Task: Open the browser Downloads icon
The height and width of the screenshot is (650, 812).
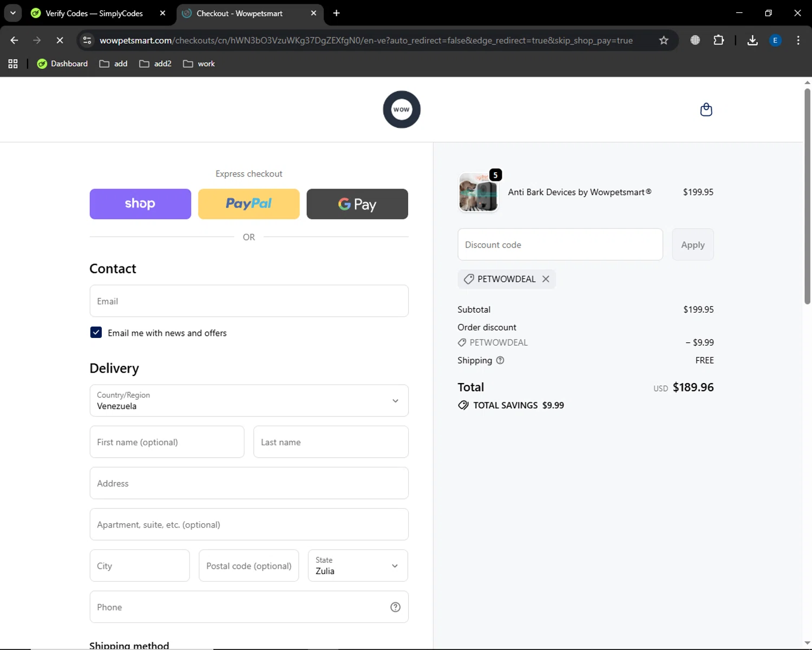Action: point(752,40)
